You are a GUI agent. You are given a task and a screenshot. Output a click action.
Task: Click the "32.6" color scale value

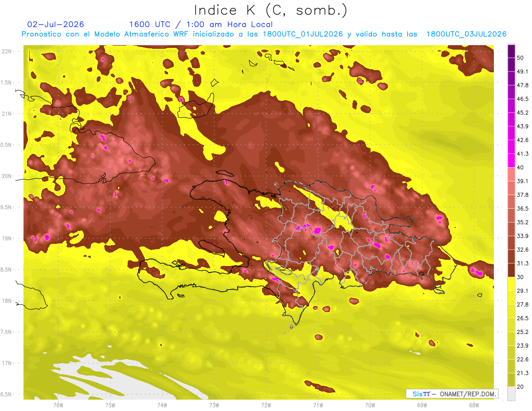tap(523, 250)
